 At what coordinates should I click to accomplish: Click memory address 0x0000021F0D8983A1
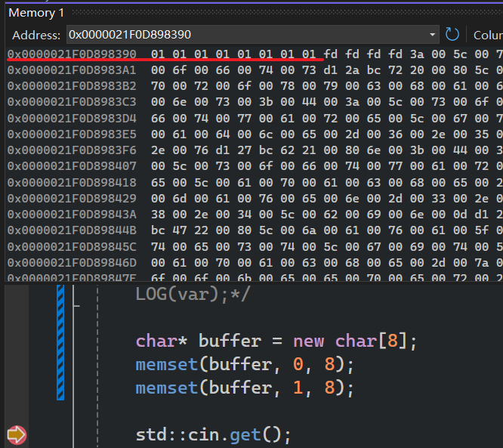pyautogui.click(x=72, y=70)
